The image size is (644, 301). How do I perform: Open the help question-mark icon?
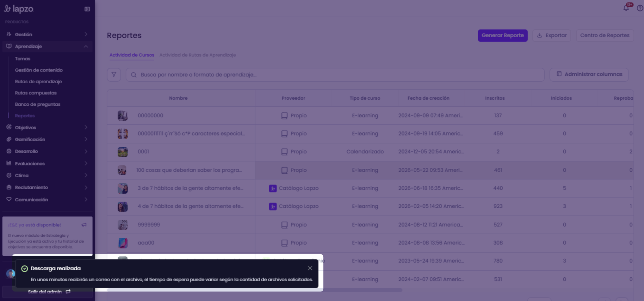pos(640,8)
